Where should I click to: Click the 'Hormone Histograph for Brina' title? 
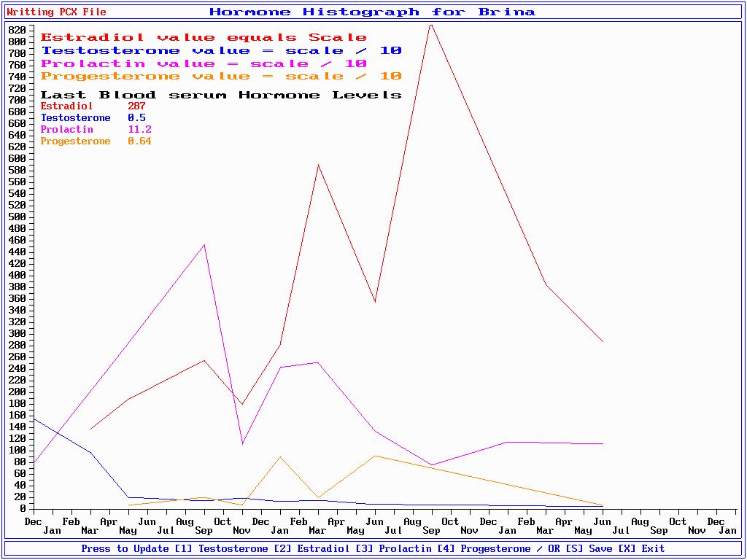tap(372, 12)
